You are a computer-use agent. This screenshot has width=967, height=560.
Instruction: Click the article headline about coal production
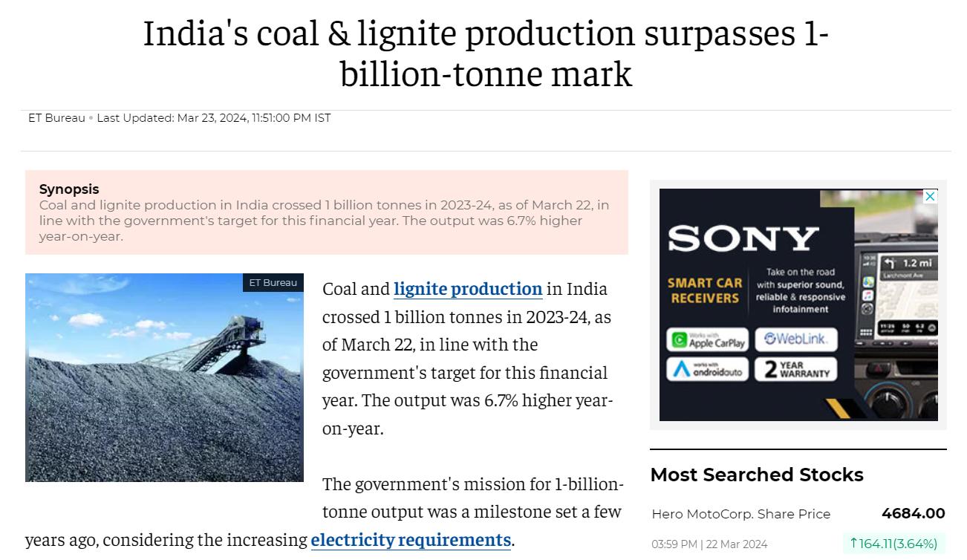(x=486, y=53)
